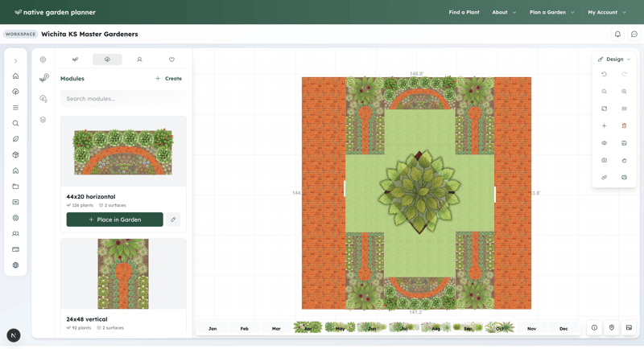Select May on the month timeline
This screenshot has height=349, width=644.
(340, 328)
